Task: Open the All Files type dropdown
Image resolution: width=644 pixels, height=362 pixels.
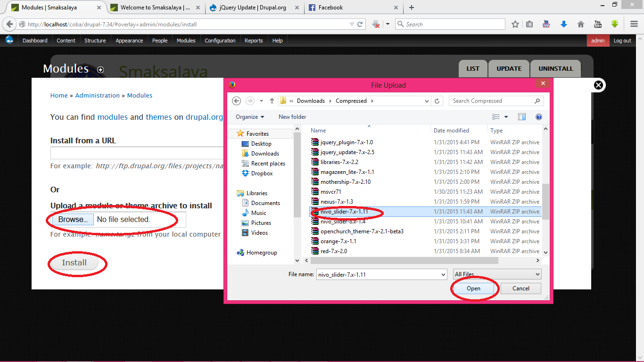Action: 497,274
